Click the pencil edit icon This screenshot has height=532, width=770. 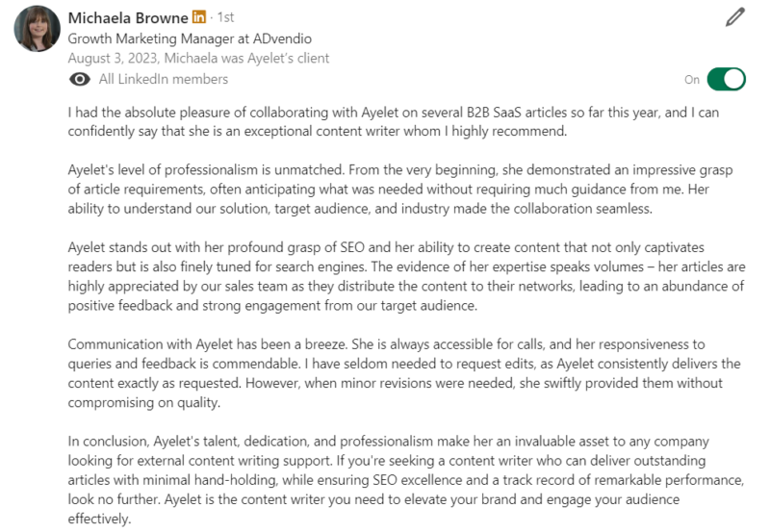[x=734, y=17]
